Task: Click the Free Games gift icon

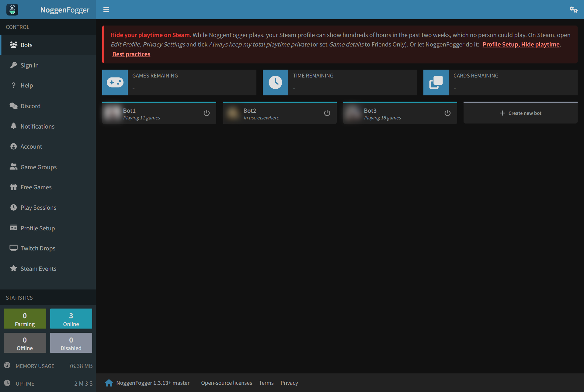Action: 13,187
